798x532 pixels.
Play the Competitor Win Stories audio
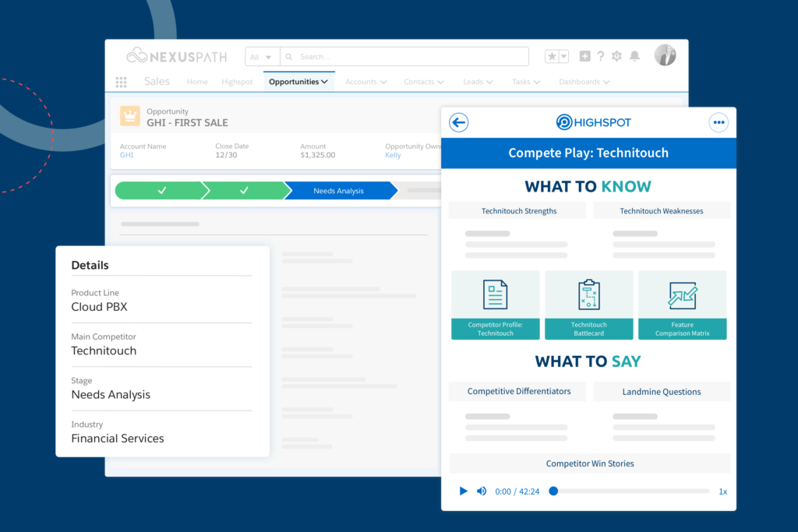coord(463,491)
